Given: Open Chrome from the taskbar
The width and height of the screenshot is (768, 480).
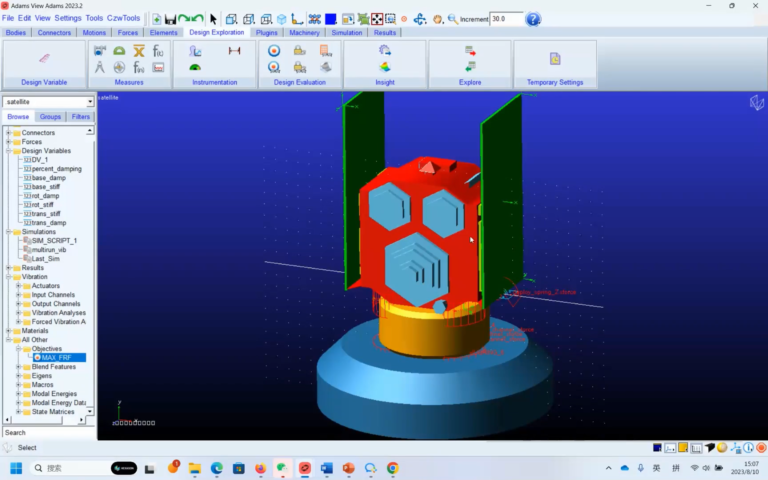Looking at the screenshot, I should click(392, 468).
